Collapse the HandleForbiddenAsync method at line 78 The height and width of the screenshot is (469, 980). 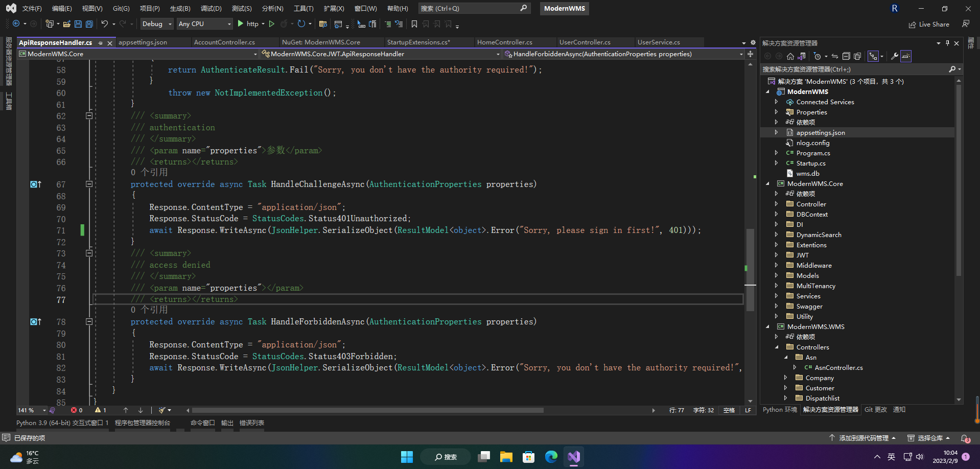point(89,322)
